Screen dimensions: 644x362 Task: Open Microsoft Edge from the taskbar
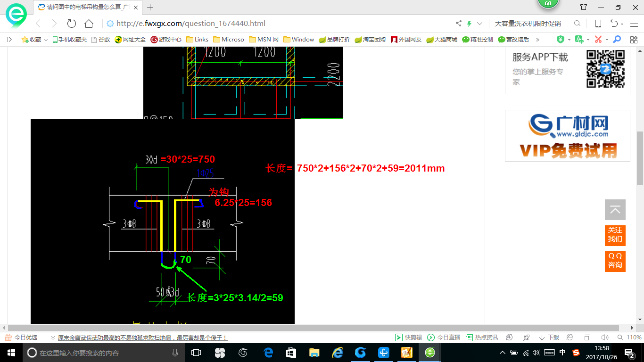tap(269, 353)
